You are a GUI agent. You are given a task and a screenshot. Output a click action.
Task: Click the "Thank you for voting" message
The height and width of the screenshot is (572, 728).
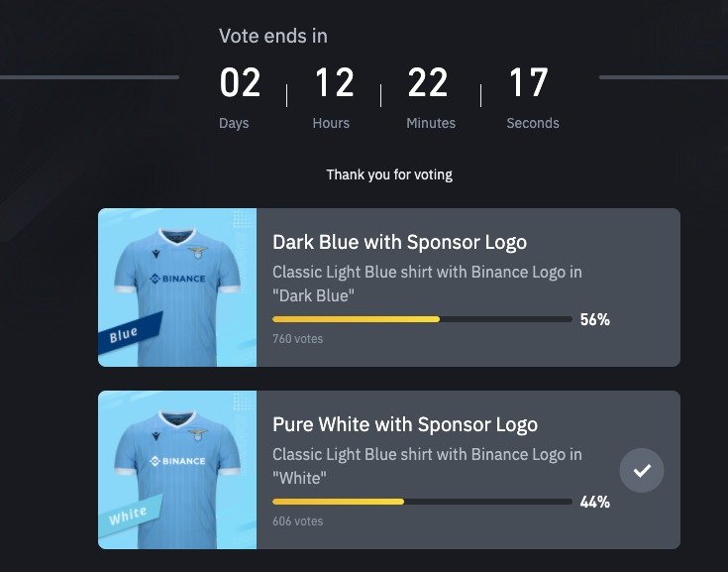(389, 175)
